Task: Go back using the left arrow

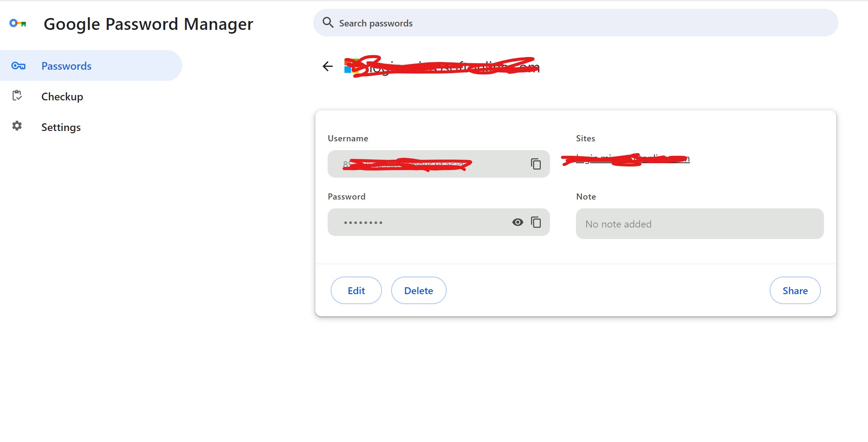Action: point(328,66)
